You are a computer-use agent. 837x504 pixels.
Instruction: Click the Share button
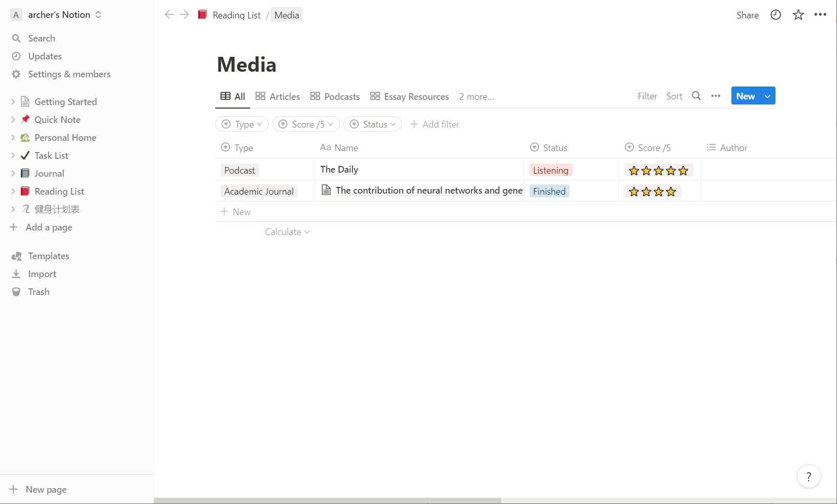pyautogui.click(x=747, y=15)
